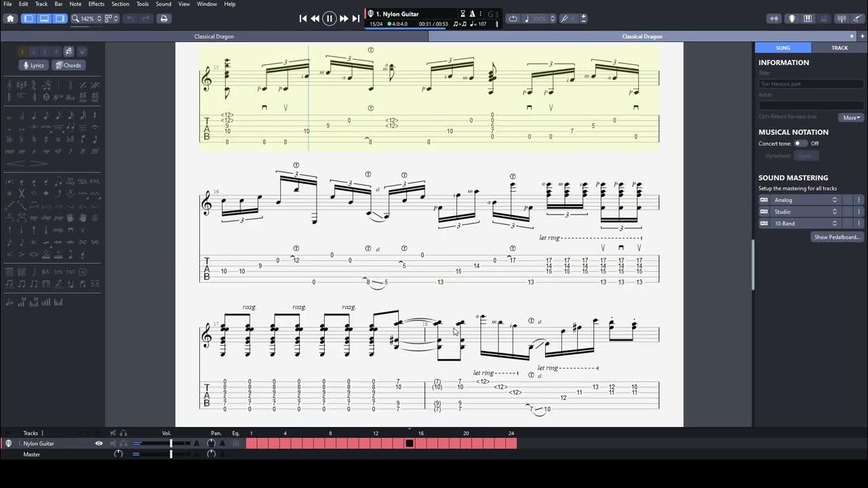Redo the last undone action
The height and width of the screenshot is (488, 868).
pos(145,18)
